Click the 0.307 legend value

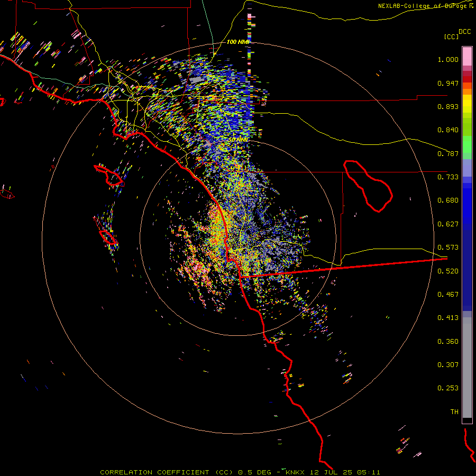click(x=448, y=365)
